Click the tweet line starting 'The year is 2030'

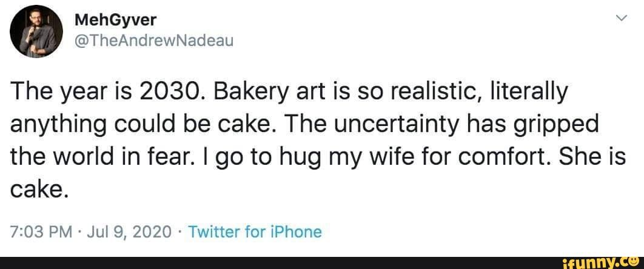(x=289, y=93)
